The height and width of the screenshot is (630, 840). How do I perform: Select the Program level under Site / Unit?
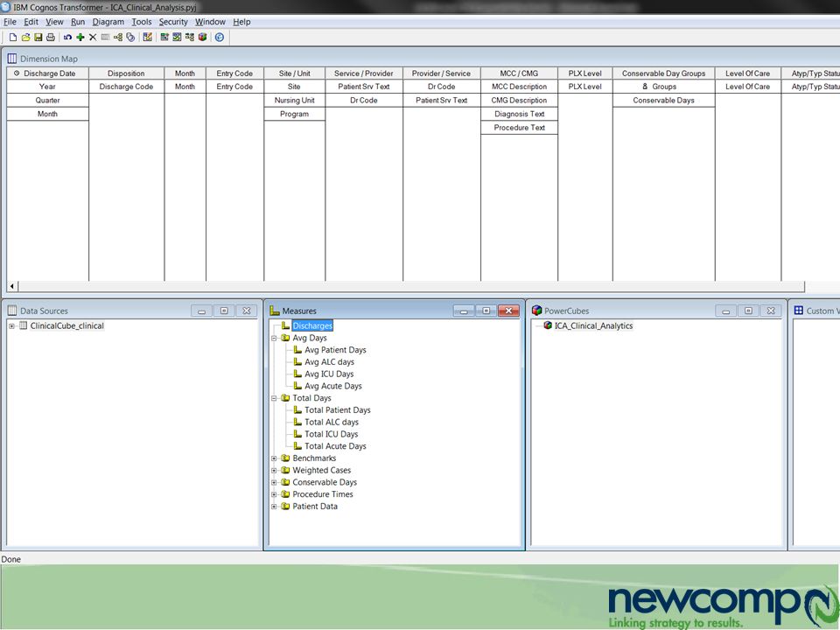tap(294, 114)
